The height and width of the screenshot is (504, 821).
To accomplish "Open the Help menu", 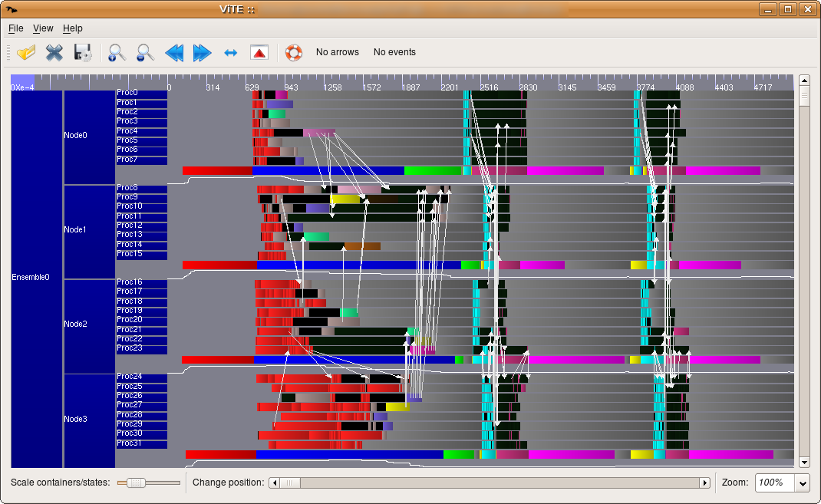I will [73, 28].
